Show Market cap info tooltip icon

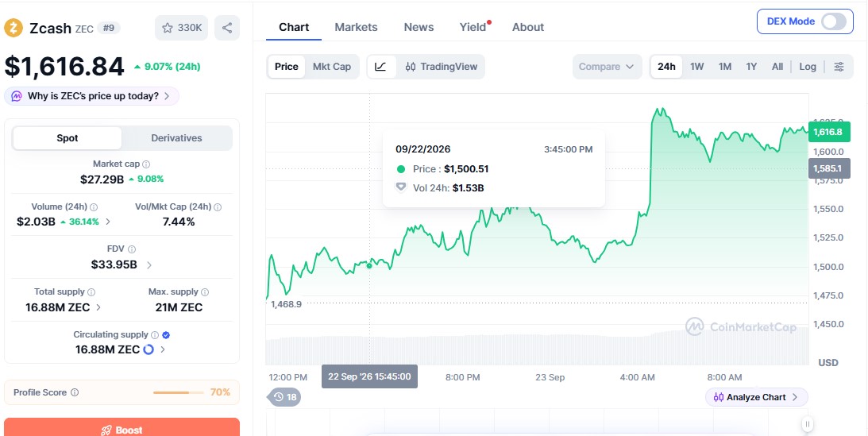click(x=146, y=164)
